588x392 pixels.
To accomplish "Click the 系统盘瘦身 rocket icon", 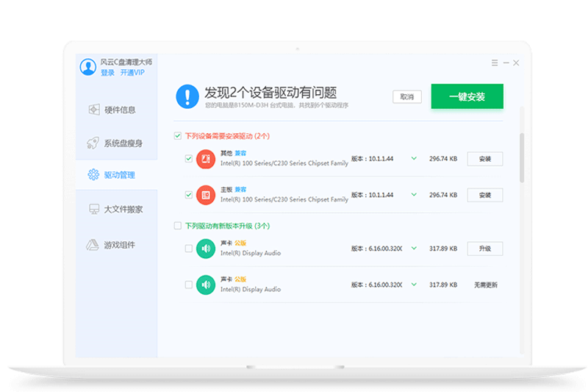I will tap(93, 143).
